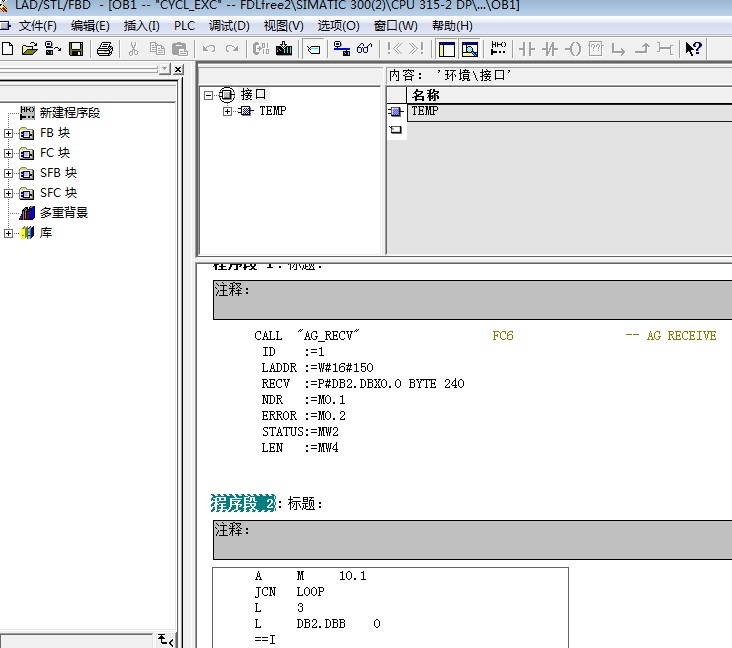Collapse the 接口 interface tree node
Image resolution: width=732 pixels, height=648 pixels.
click(x=208, y=95)
